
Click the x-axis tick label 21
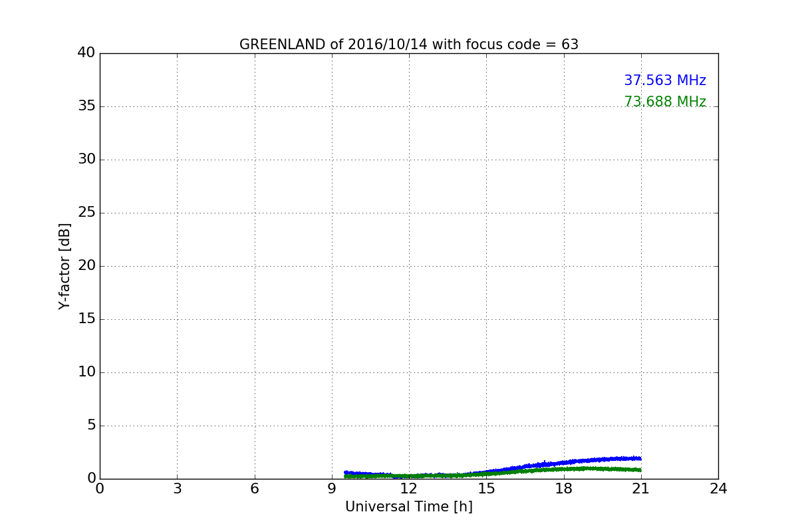(x=641, y=489)
